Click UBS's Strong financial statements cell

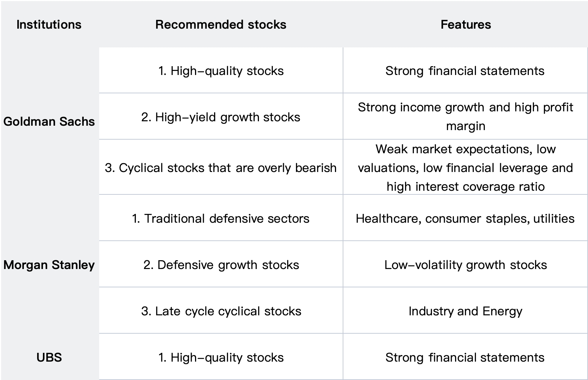[x=465, y=357]
